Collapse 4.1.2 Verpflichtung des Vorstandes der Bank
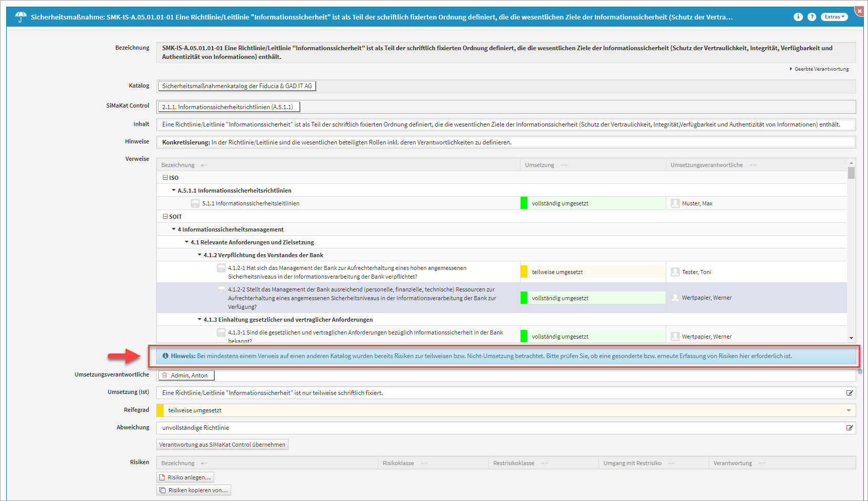 [200, 255]
